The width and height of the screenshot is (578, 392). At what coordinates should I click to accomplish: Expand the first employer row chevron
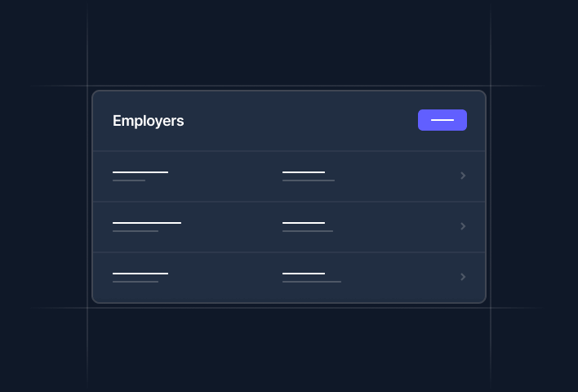pos(463,176)
